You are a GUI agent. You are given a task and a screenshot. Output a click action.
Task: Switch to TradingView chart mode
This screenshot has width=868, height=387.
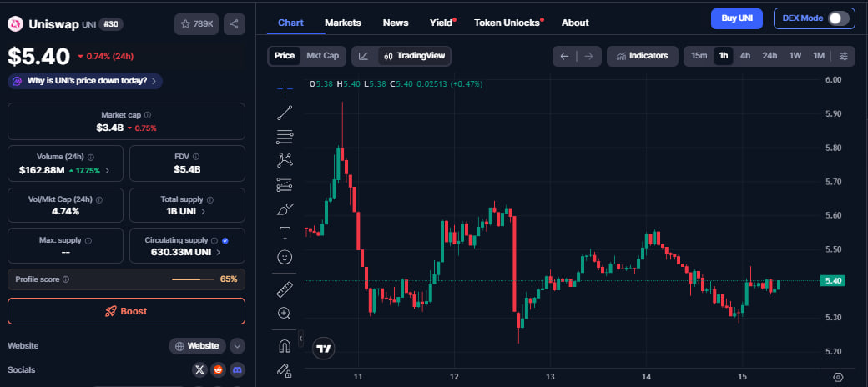(x=414, y=56)
